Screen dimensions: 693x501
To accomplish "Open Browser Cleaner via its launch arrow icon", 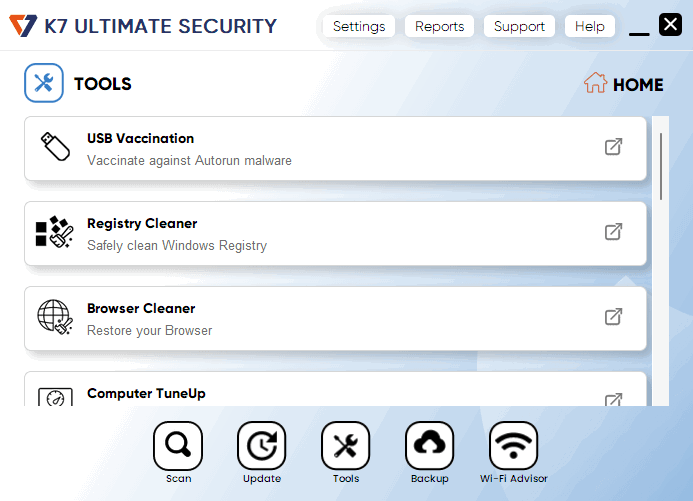I will pyautogui.click(x=613, y=316).
